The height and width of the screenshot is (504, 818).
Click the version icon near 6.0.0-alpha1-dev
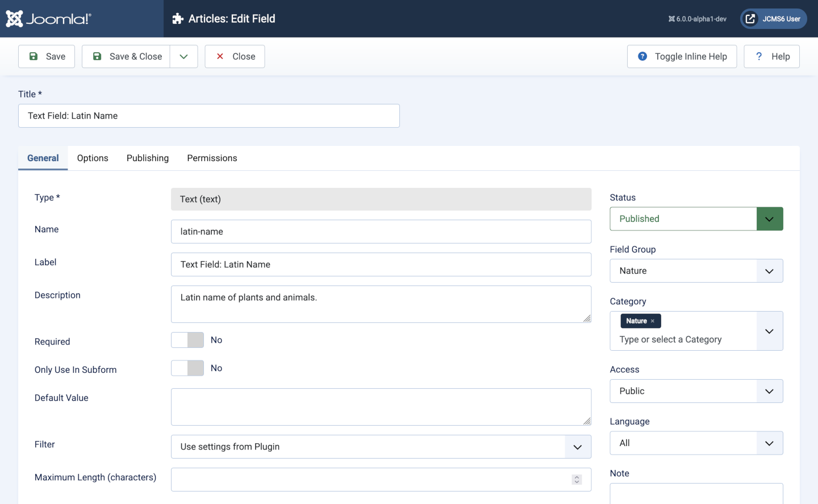click(x=671, y=18)
